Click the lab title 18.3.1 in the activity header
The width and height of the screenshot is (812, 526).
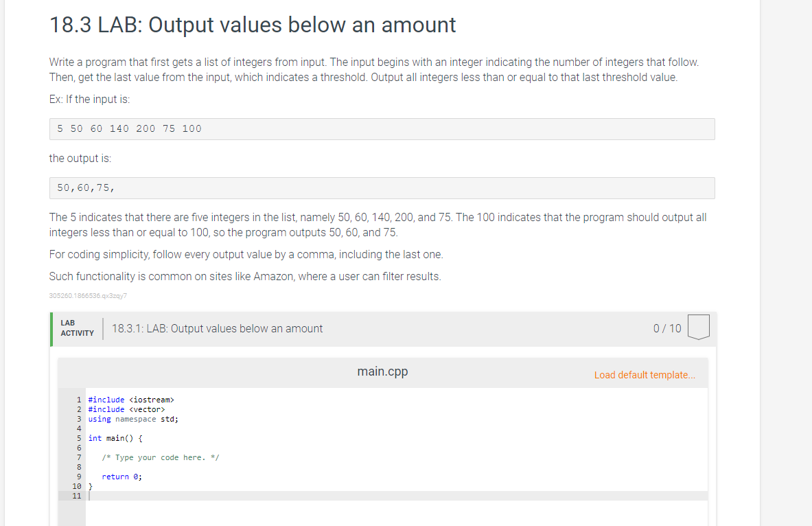point(217,328)
